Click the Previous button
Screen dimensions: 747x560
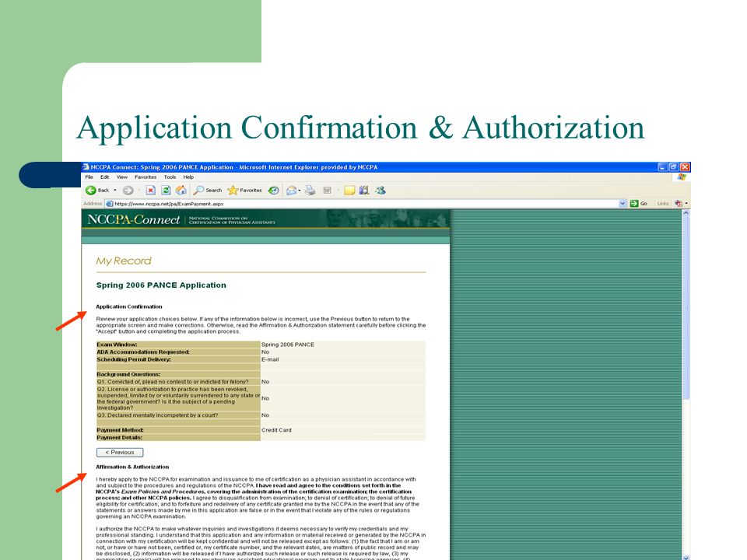pyautogui.click(x=120, y=453)
